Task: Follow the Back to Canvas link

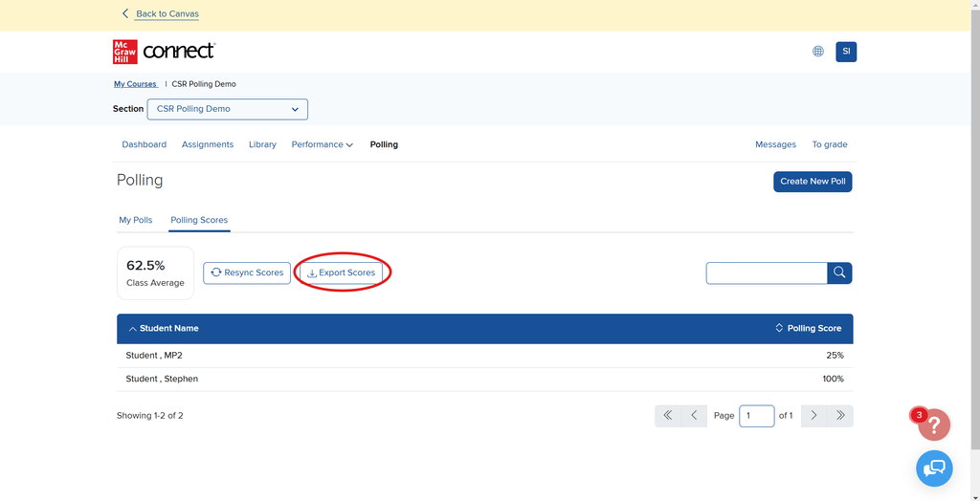Action: point(167,14)
